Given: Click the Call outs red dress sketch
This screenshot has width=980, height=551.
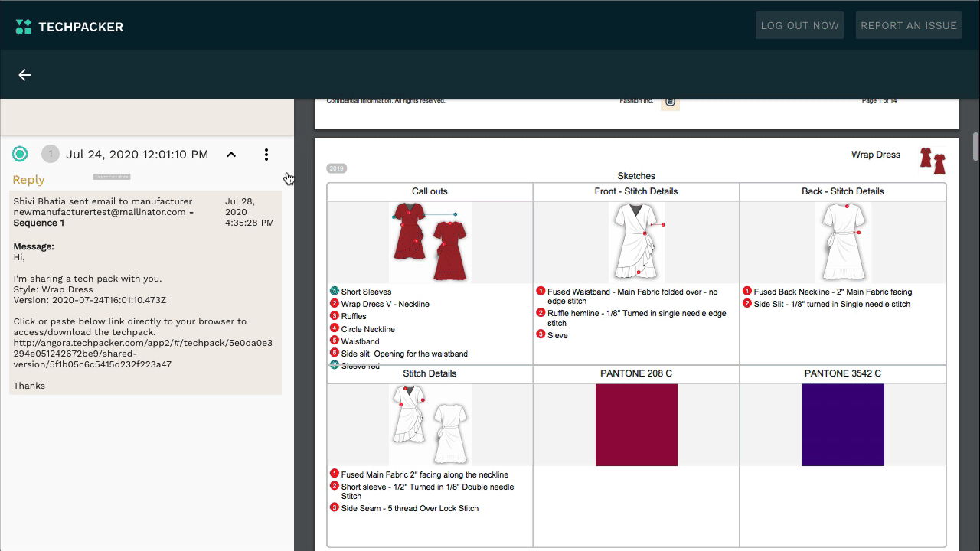Looking at the screenshot, I should 430,242.
